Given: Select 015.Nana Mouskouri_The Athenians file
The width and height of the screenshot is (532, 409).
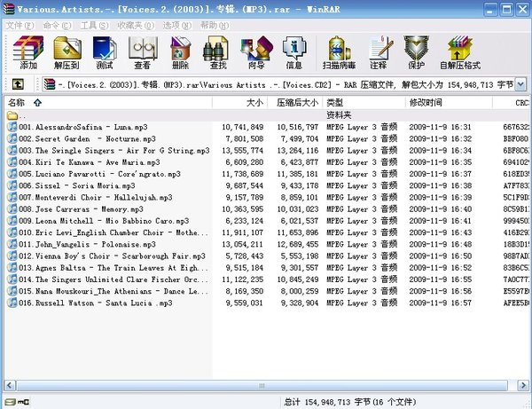Looking at the screenshot, I should (x=113, y=291).
